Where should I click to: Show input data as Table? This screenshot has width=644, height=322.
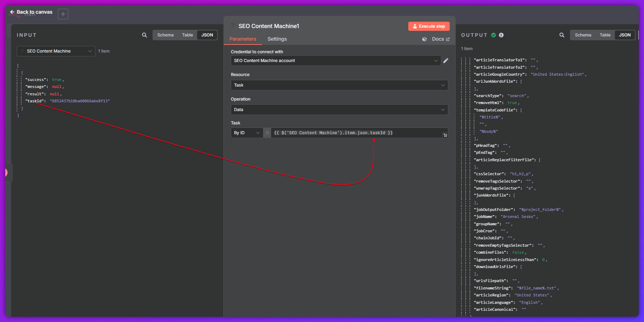(188, 35)
